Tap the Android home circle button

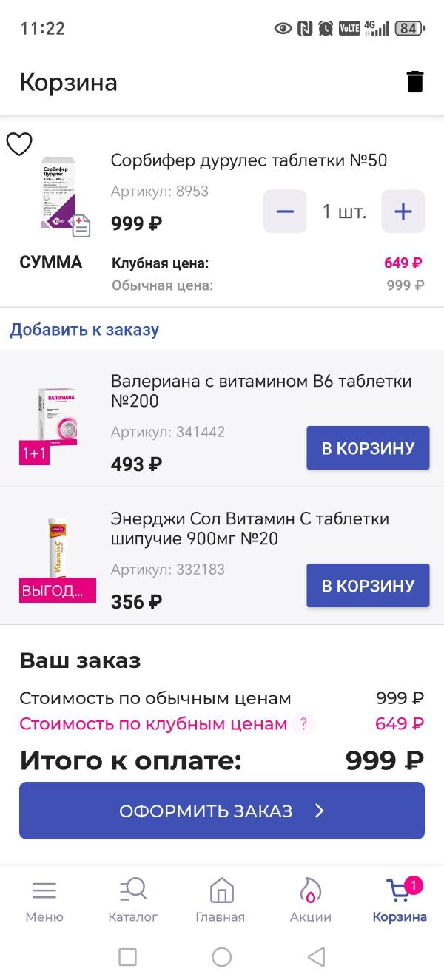tap(222, 957)
